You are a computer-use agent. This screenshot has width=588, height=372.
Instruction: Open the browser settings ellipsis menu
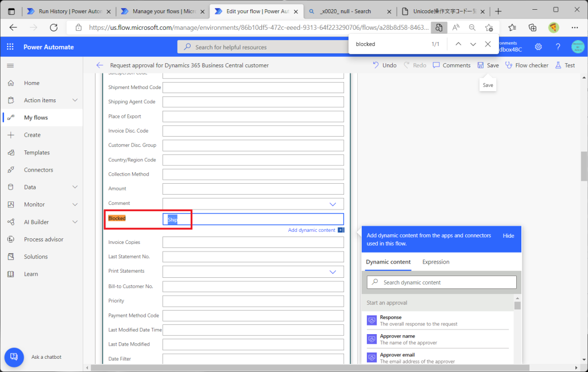[x=574, y=28]
